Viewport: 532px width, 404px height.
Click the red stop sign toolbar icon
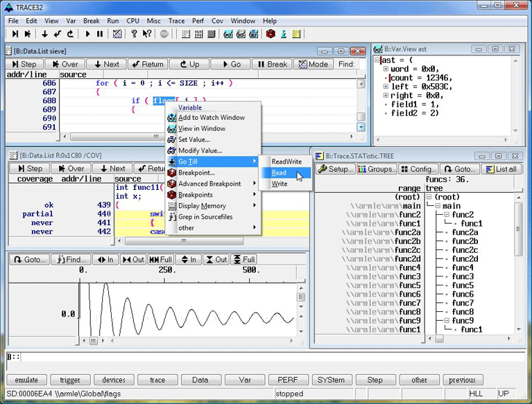click(x=164, y=33)
